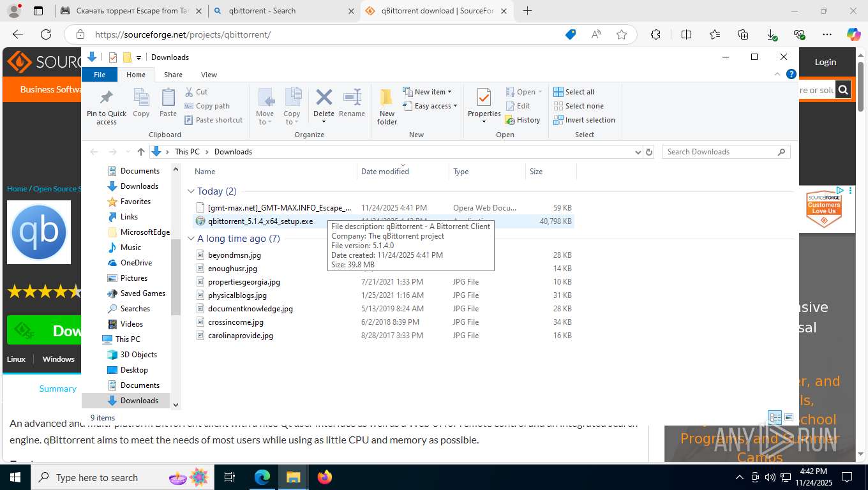This screenshot has width=868, height=490.
Task: Open the New item dropdown
Action: (x=427, y=92)
